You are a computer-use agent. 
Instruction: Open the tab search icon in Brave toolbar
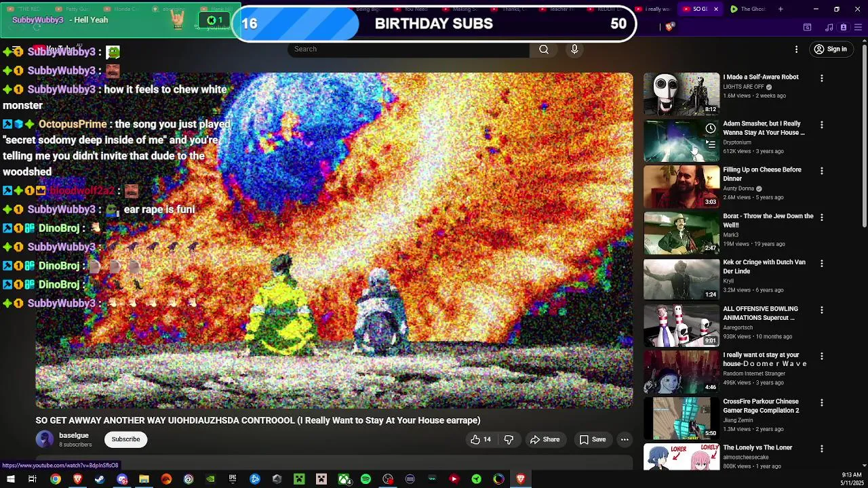coord(807,27)
